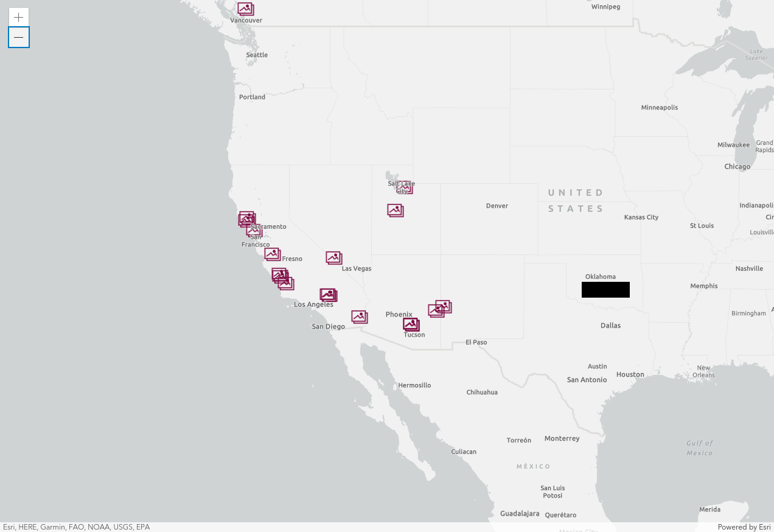Open the photo marker above Vancouver
This screenshot has width=774, height=532.
coord(245,9)
